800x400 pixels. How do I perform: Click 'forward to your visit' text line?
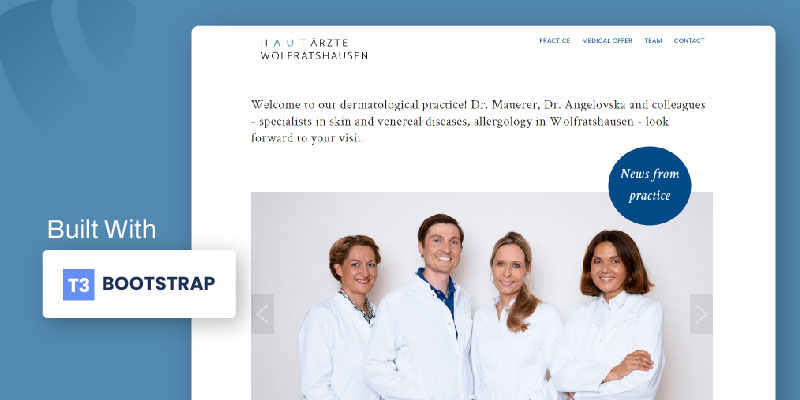click(x=306, y=138)
